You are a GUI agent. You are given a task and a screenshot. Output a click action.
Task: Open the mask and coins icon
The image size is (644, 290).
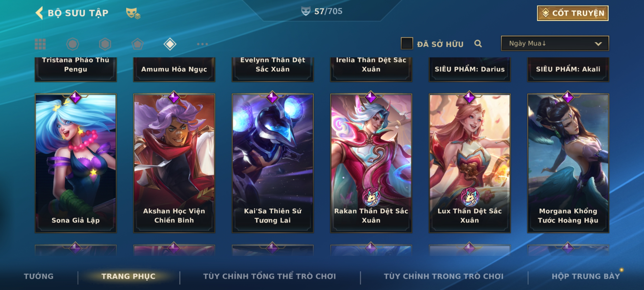[133, 13]
